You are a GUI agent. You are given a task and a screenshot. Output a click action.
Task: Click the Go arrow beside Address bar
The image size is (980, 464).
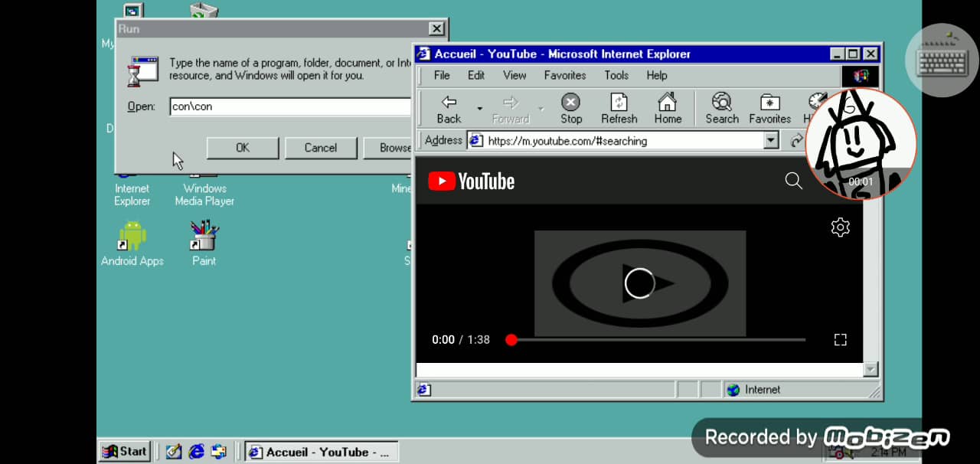tap(796, 141)
